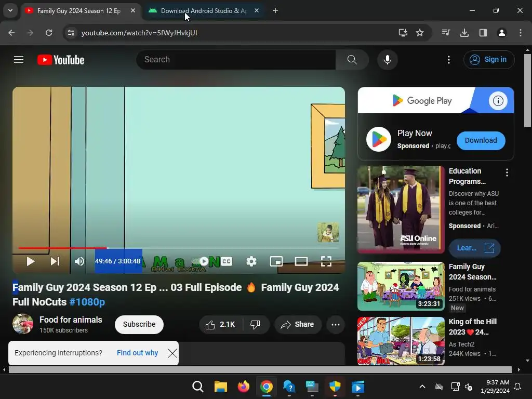The image size is (532, 399).
Task: Launch Firefox from taskbar
Action: pos(243,387)
